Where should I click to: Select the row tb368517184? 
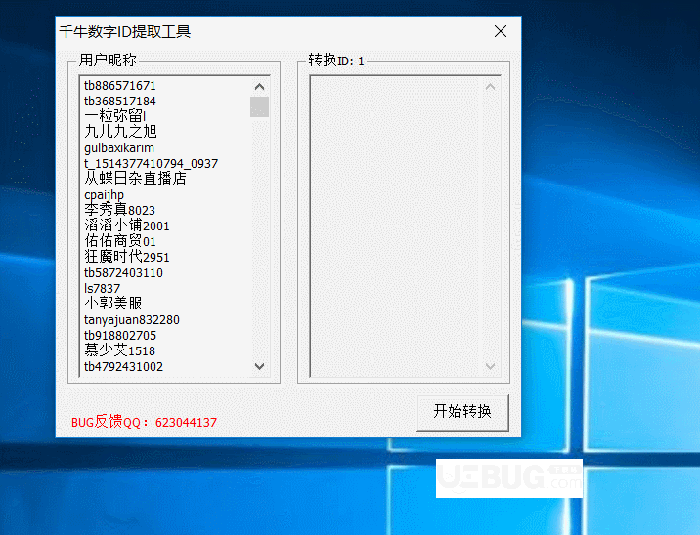coord(120,101)
